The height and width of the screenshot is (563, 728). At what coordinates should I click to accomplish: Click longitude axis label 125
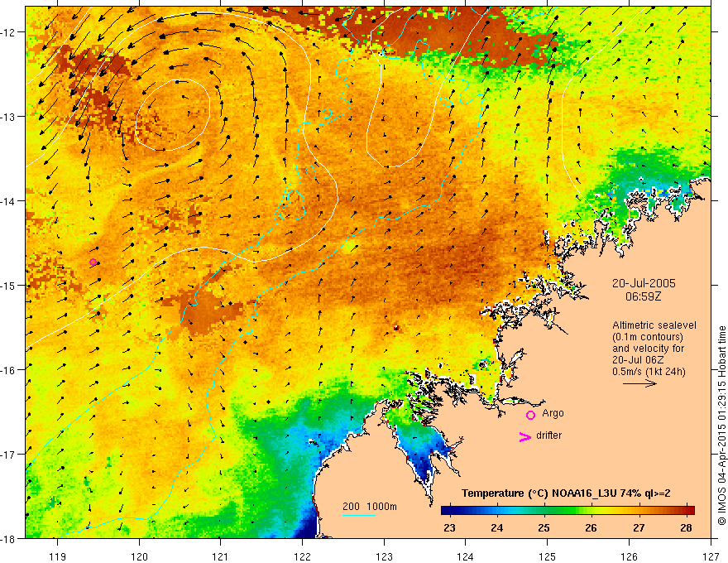[x=548, y=556]
